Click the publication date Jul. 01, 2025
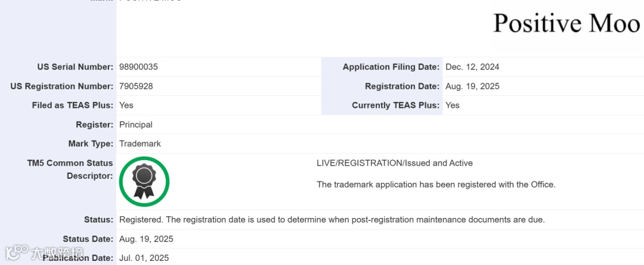This screenshot has height=265, width=644. [144, 258]
